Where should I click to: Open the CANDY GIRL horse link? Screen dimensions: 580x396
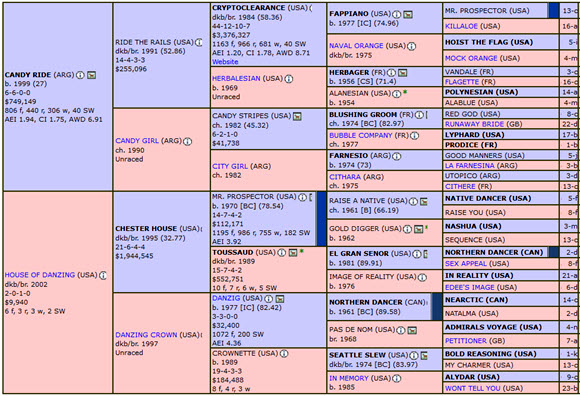coord(137,141)
